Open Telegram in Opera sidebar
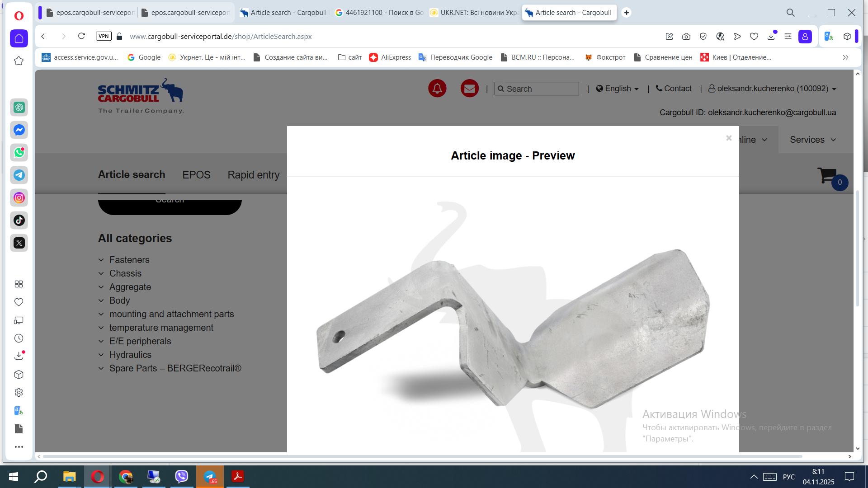Viewport: 868px width, 488px height. point(19,175)
